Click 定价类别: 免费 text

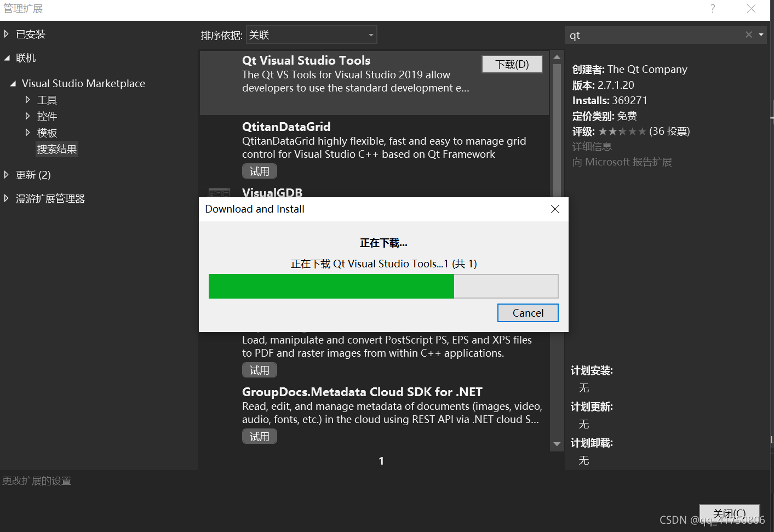tap(605, 116)
